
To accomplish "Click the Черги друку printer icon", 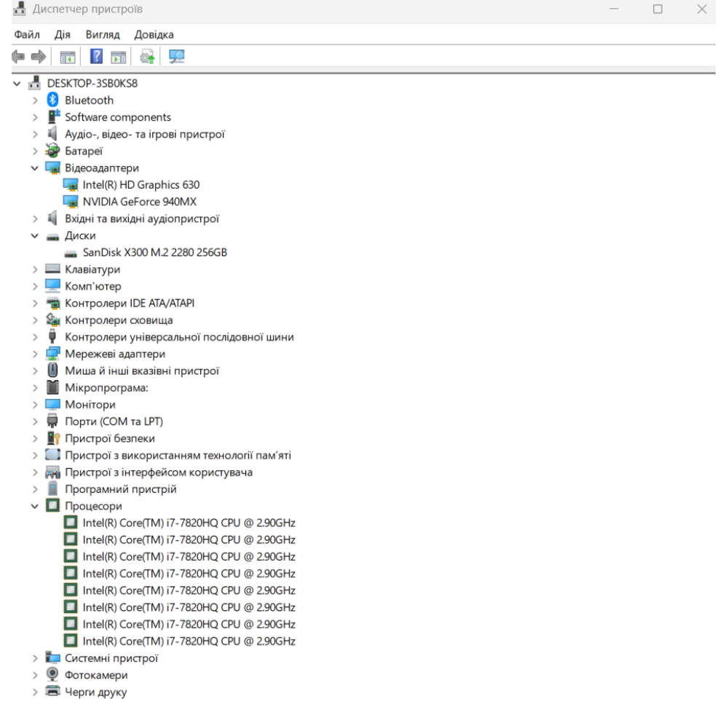I will (52, 692).
